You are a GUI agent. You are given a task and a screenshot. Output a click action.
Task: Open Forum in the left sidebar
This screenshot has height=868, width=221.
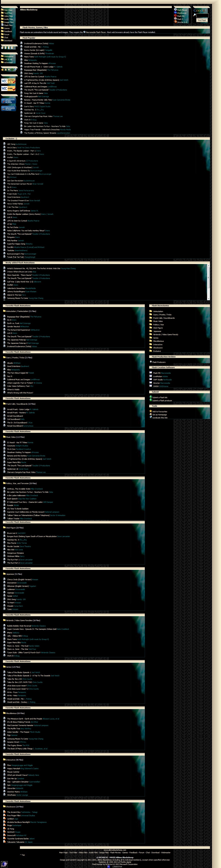(7, 34)
